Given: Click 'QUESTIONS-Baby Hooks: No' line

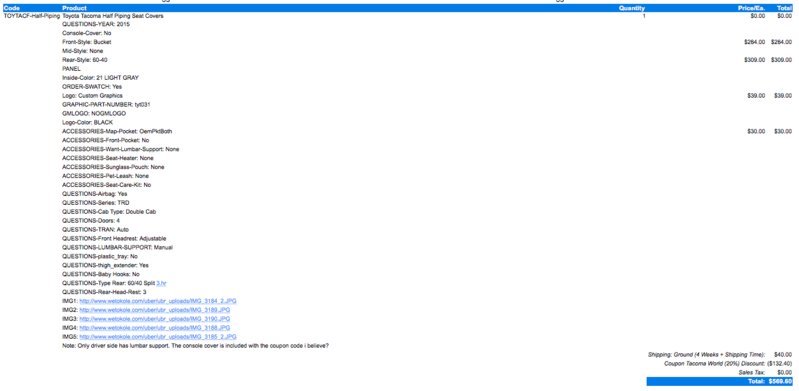Looking at the screenshot, I should (100, 274).
